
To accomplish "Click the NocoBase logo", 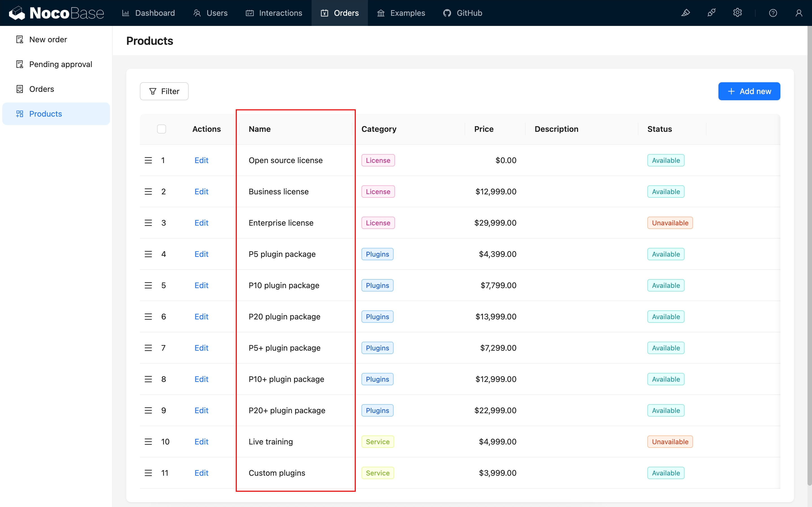I will 56,13.
